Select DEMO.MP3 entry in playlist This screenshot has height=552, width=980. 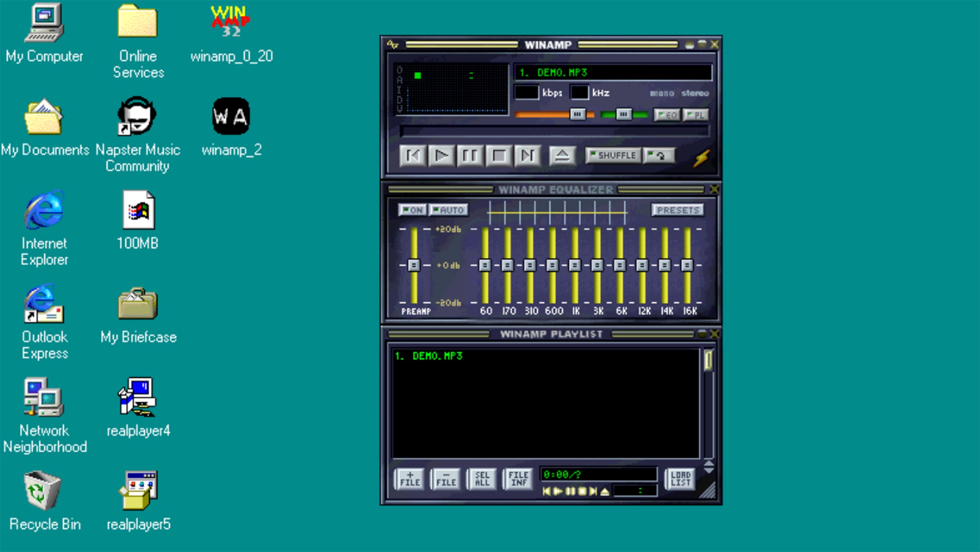[437, 356]
